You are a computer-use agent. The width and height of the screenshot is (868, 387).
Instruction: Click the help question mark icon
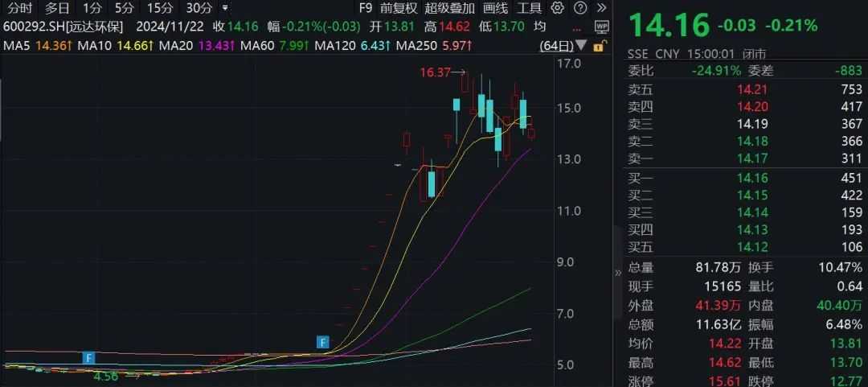(x=579, y=9)
